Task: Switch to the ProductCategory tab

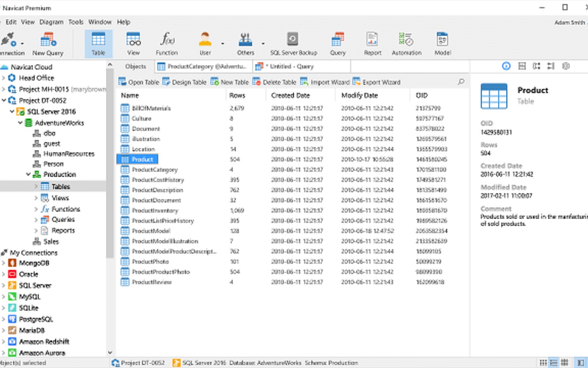Action: click(x=203, y=66)
